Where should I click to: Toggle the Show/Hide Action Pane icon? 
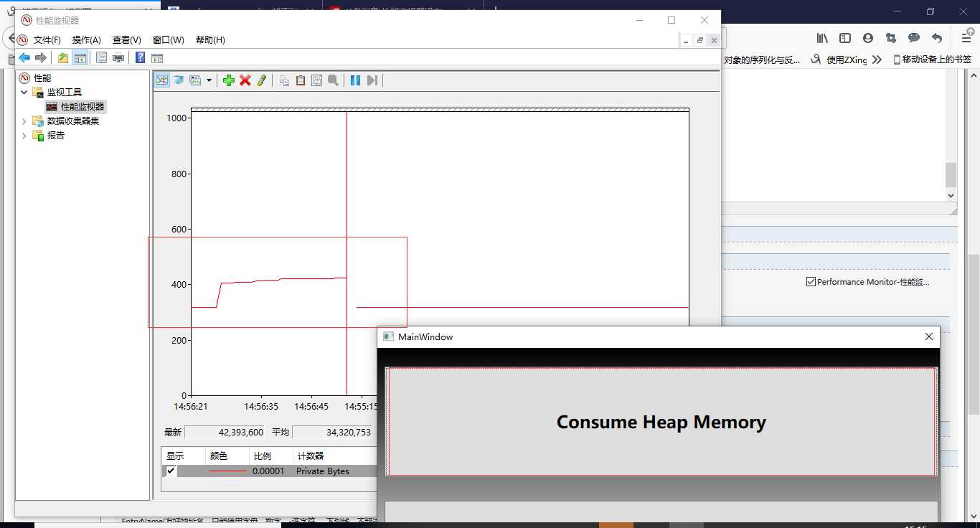tap(157, 58)
